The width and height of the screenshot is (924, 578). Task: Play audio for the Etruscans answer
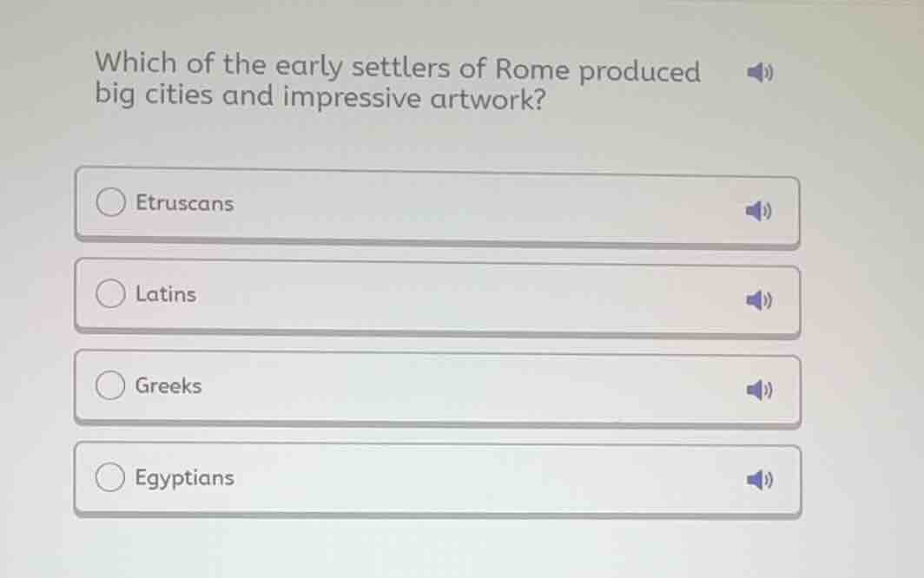[760, 208]
